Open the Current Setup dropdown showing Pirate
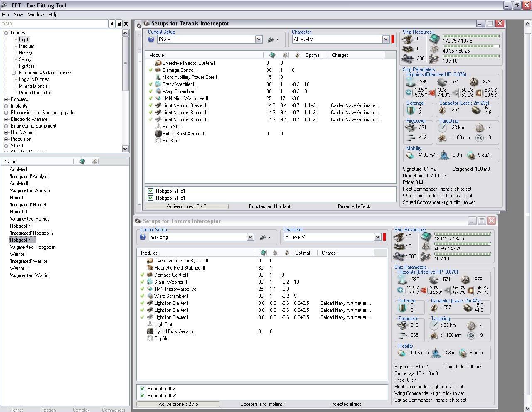Image resolution: width=532 pixels, height=412 pixels. [x=259, y=39]
